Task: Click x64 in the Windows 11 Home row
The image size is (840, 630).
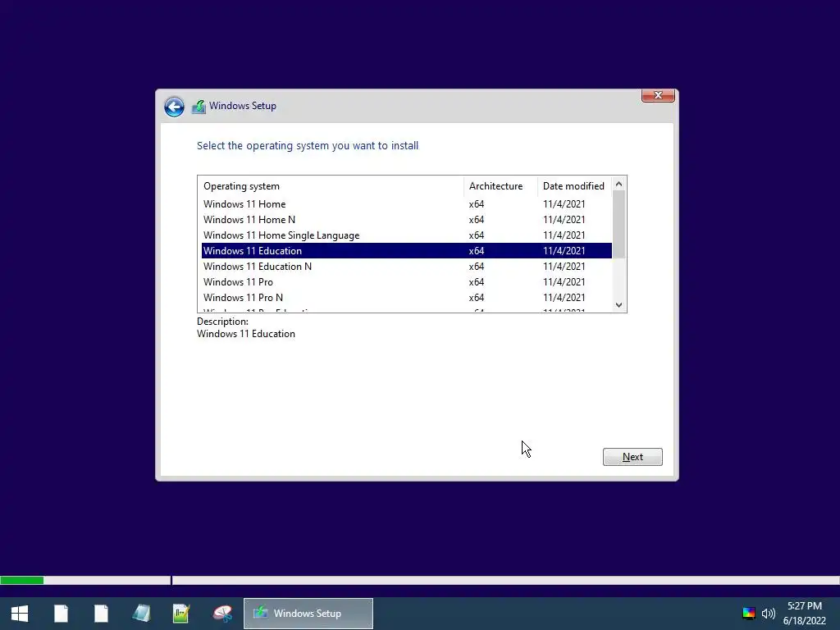Action: coord(477,204)
